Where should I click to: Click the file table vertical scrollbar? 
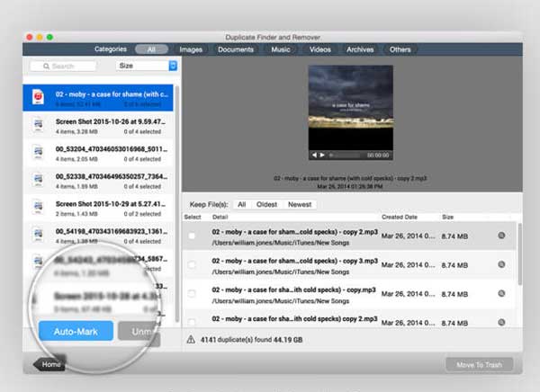pyautogui.click(x=519, y=254)
